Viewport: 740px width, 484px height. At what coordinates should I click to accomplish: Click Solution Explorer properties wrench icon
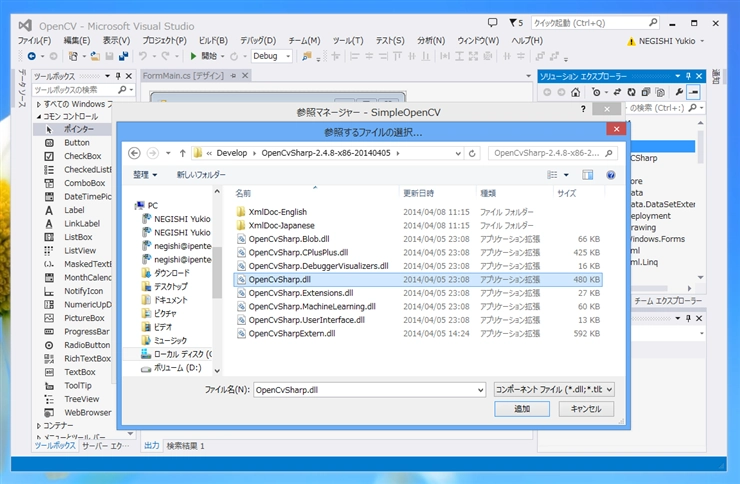pyautogui.click(x=679, y=92)
